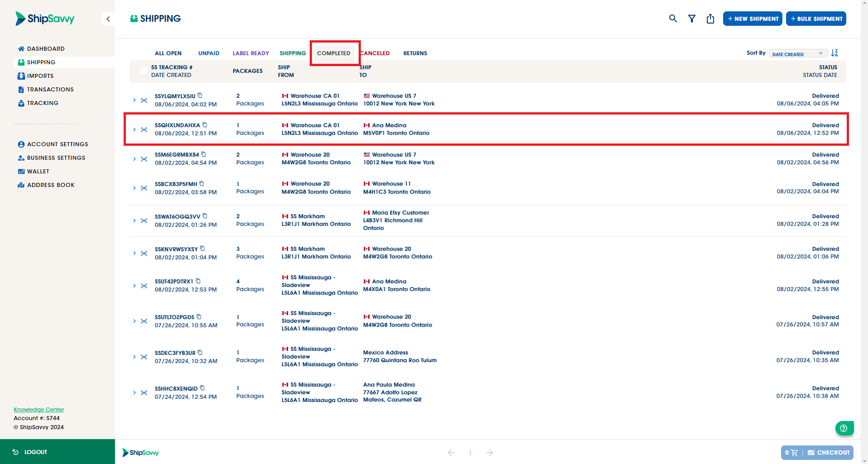Click scan icon for shipment SSUTLTOZPGDS
Screen dimensions: 868x464
pos(144,321)
